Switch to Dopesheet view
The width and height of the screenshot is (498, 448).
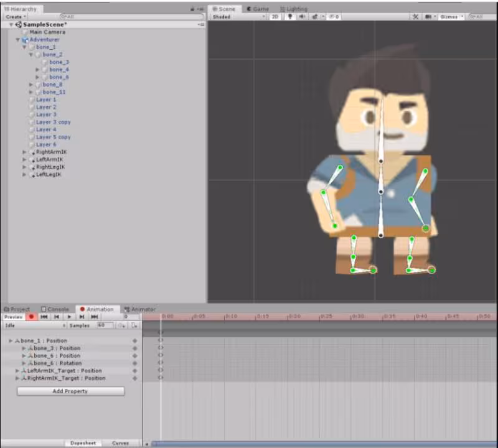(x=83, y=443)
